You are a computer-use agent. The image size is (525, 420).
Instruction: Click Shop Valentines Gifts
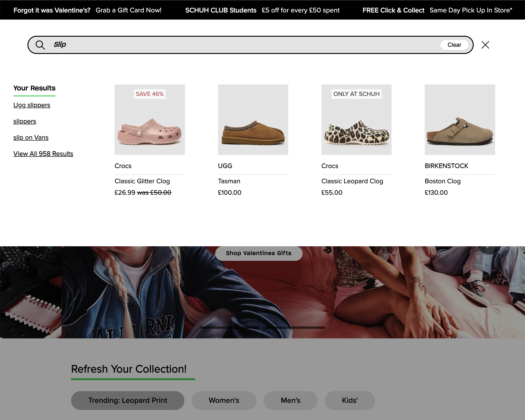(x=258, y=253)
